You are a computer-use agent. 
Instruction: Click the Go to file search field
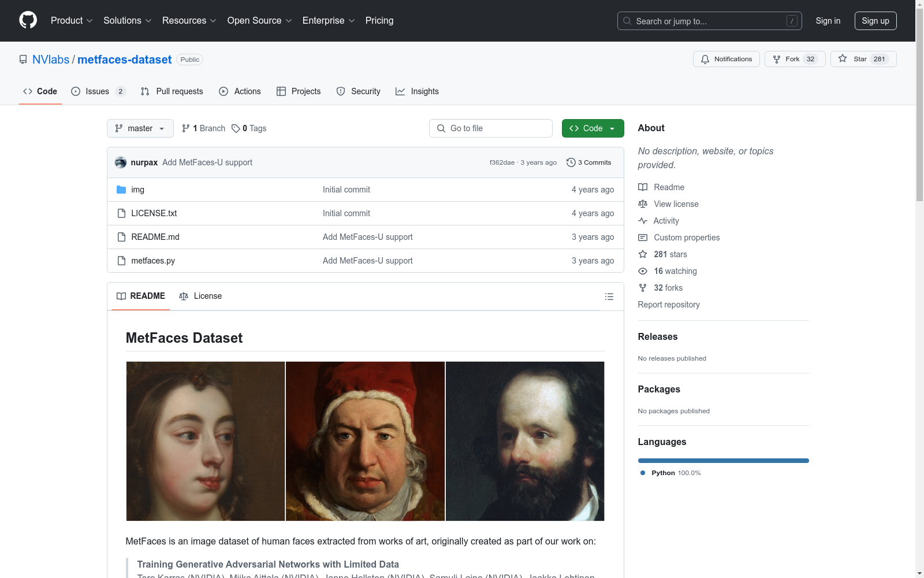coord(491,128)
